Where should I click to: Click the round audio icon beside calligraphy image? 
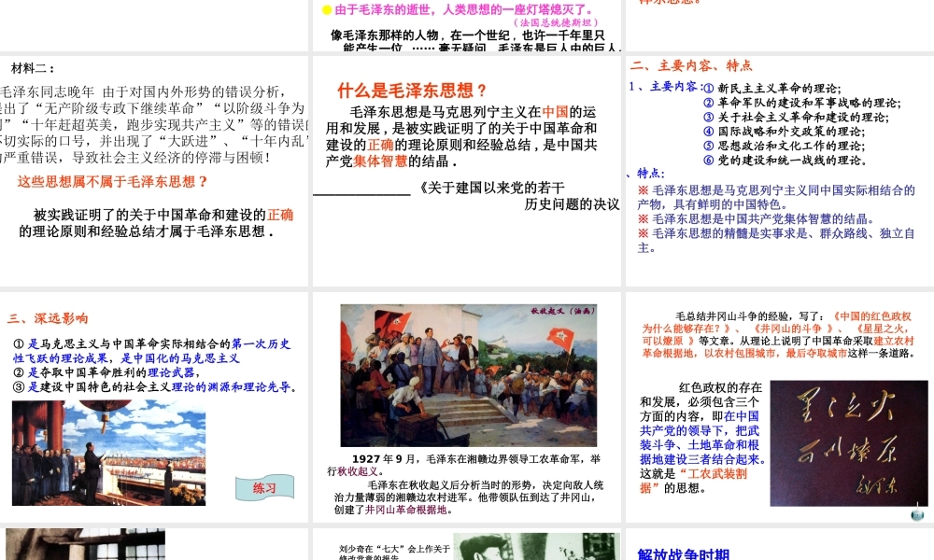click(917, 512)
